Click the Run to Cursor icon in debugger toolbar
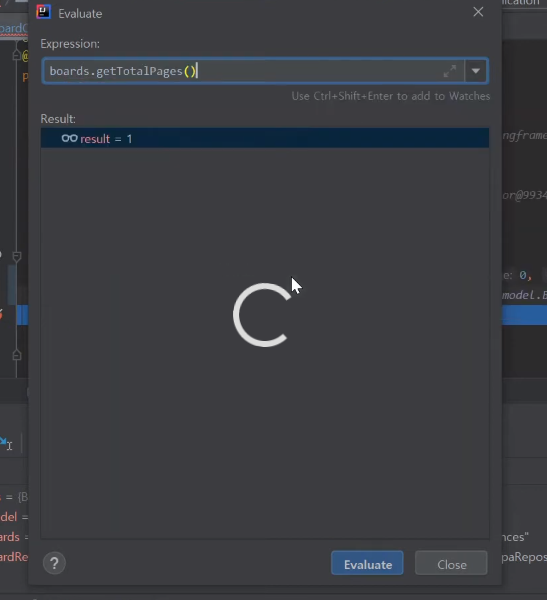547x600 pixels. (x=6, y=444)
